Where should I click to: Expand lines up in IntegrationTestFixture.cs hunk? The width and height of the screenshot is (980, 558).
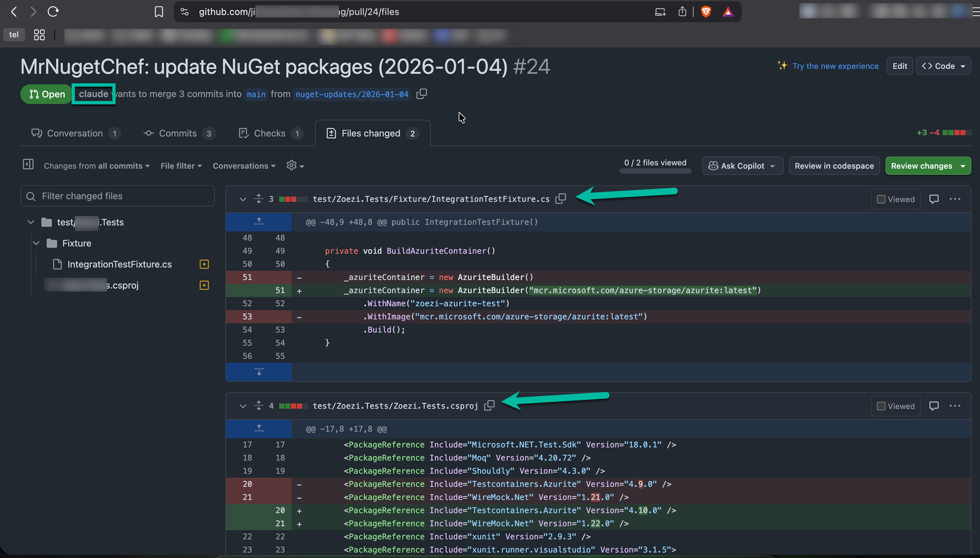[259, 222]
